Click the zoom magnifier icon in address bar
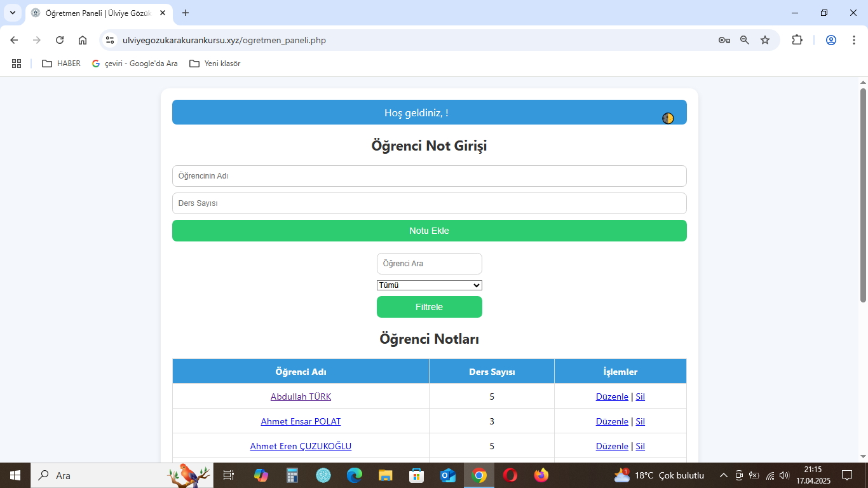Screen dimensions: 868x488 [745, 40]
